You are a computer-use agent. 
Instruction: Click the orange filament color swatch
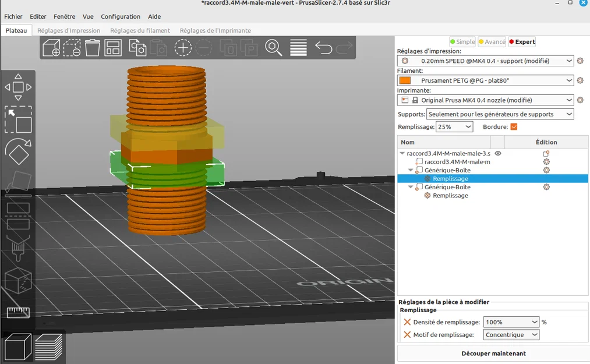(405, 80)
